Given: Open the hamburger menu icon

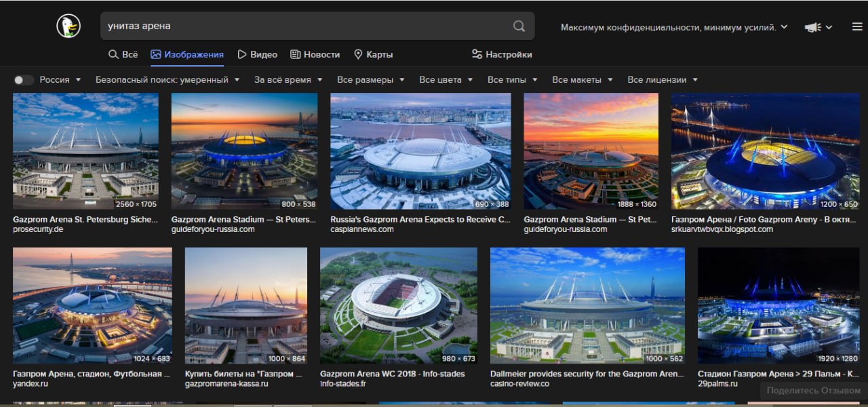Looking at the screenshot, I should click(x=857, y=27).
